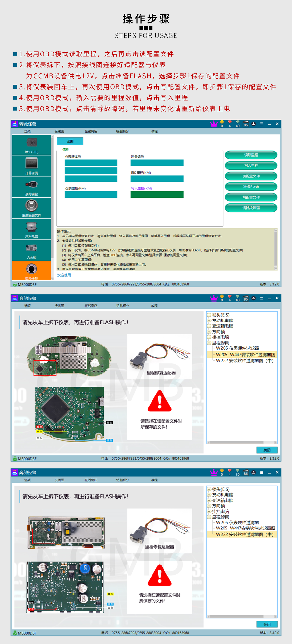The width and height of the screenshot is (292, 644).
Task: Expand 发动机电脑 tree node in middle window
Action: [x=209, y=321]
